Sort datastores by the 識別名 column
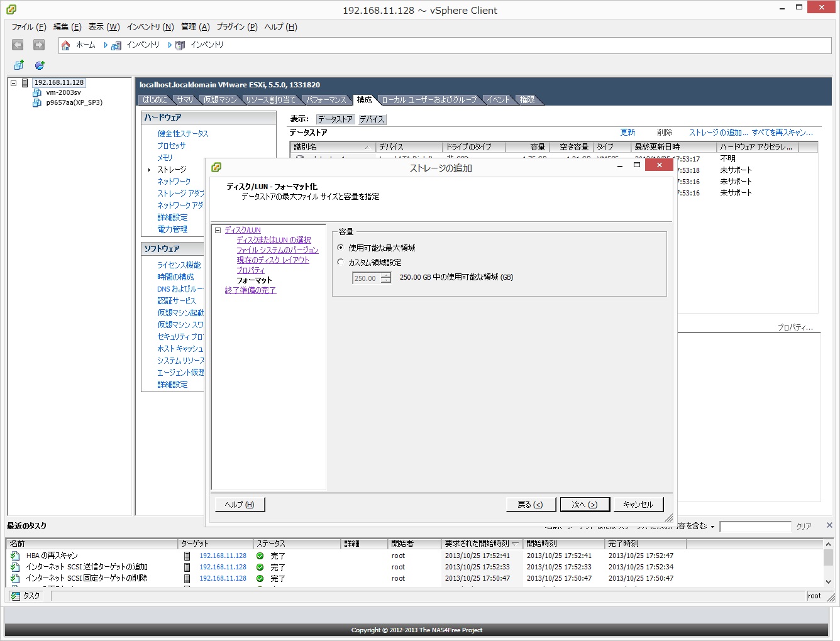The image size is (840, 641). point(333,147)
